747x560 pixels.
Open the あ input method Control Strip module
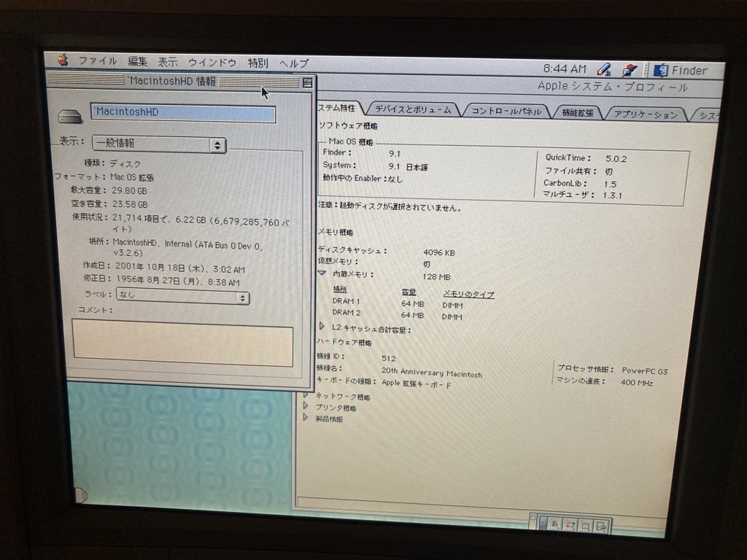coord(554,524)
